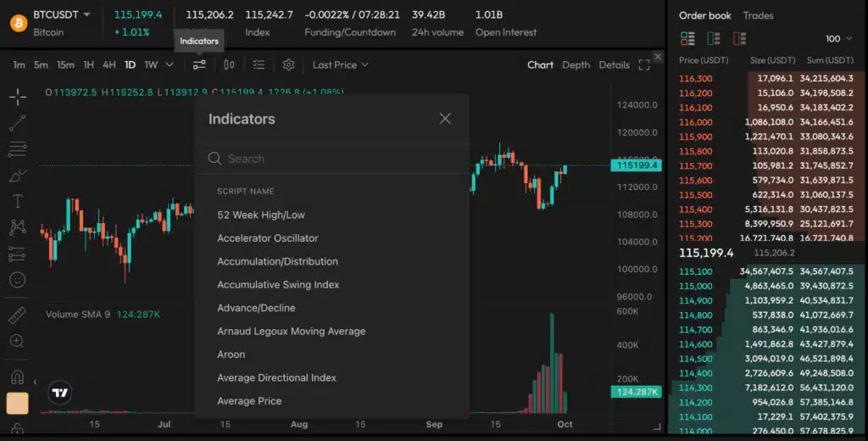Click the Volume SMA 9 legend
The width and height of the screenshot is (868, 441).
coord(77,314)
